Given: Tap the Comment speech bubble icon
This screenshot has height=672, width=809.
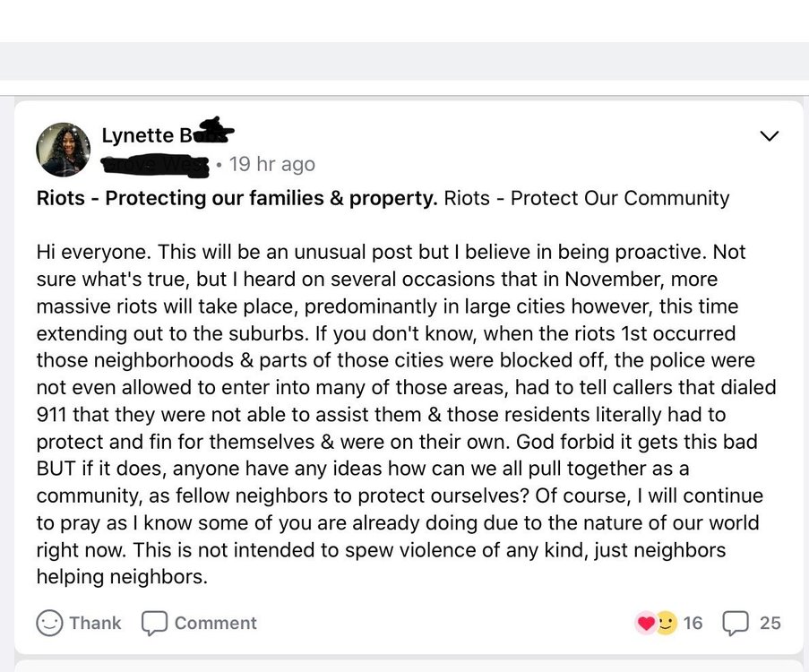Looking at the screenshot, I should [155, 623].
